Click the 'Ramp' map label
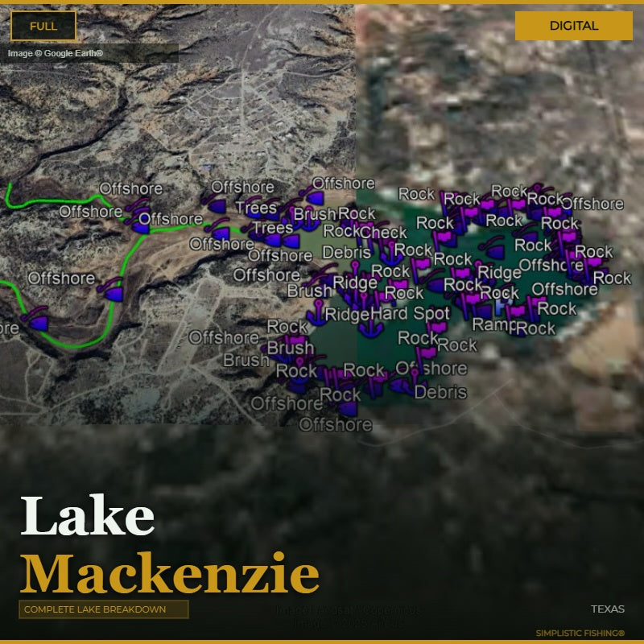The image size is (644, 644). (494, 324)
